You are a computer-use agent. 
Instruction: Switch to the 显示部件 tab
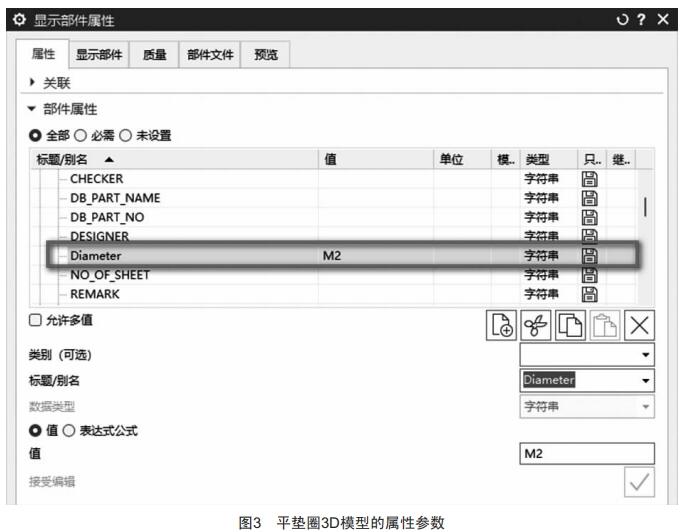pos(99,55)
